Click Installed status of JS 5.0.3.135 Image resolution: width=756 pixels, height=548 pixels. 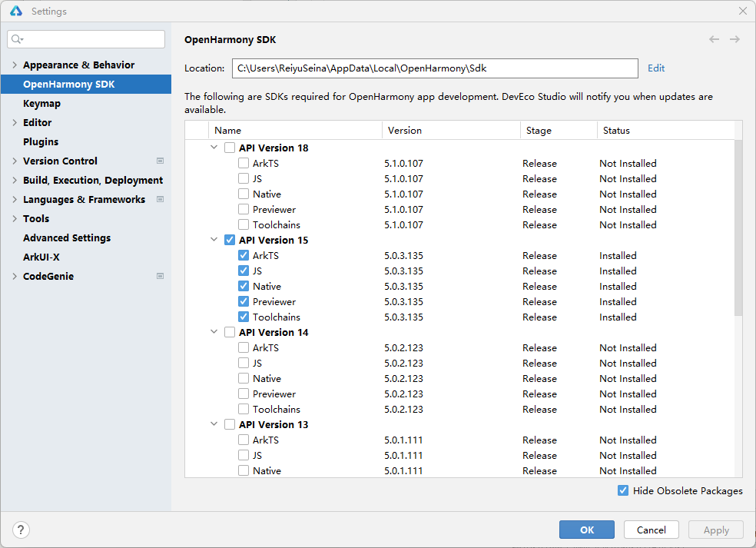pyautogui.click(x=618, y=271)
